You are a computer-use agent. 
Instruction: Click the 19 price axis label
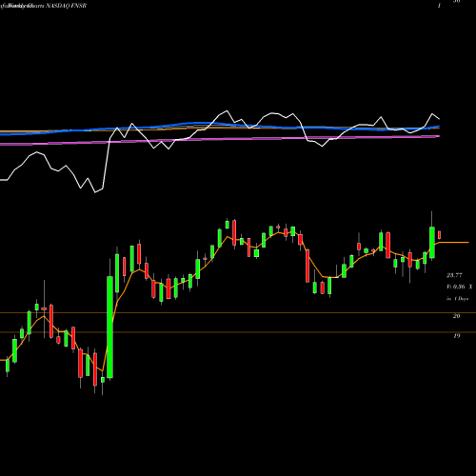456,335
